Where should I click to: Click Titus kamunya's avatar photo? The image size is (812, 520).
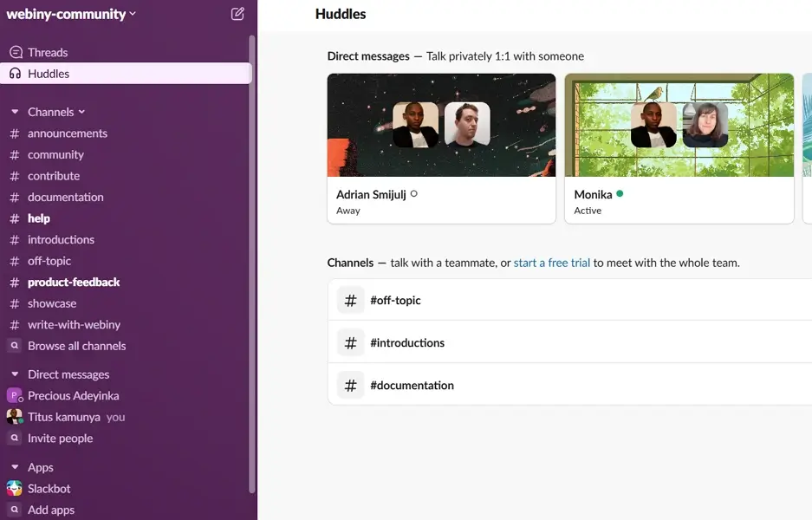tap(14, 416)
